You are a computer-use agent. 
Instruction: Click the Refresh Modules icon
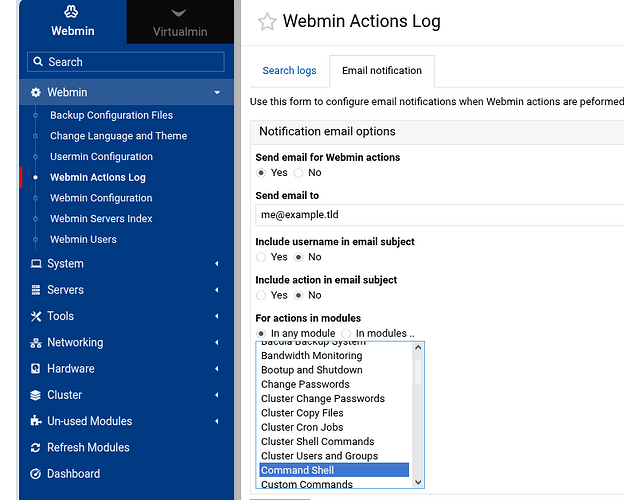click(x=36, y=448)
